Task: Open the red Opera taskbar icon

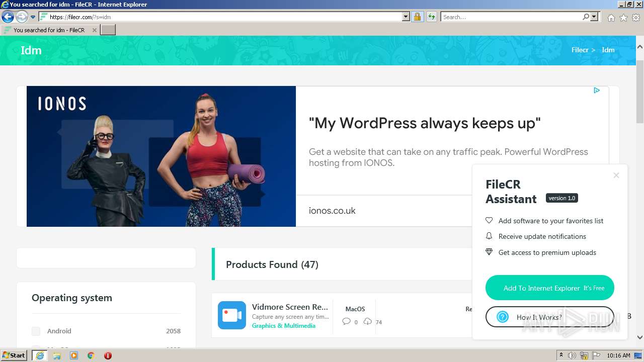Action: pos(108,355)
